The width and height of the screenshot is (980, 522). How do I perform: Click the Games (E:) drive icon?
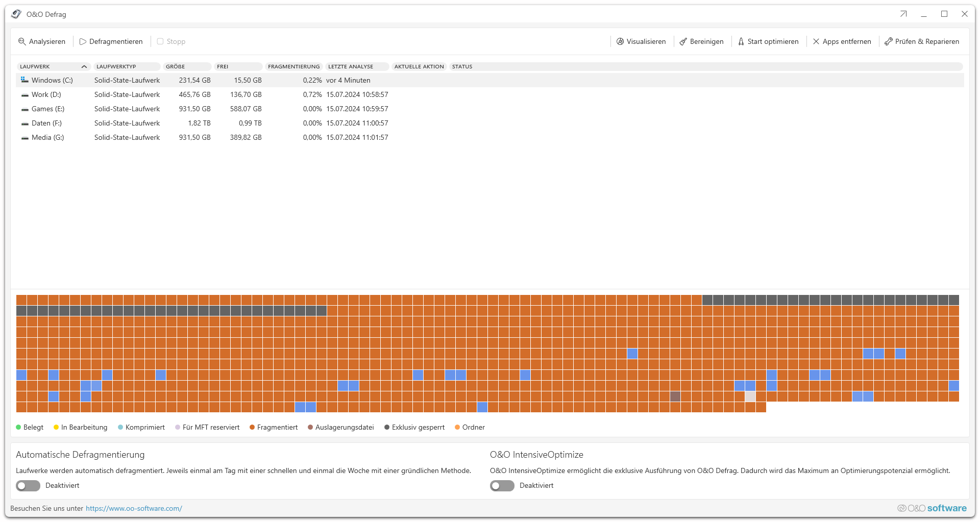[x=24, y=109]
